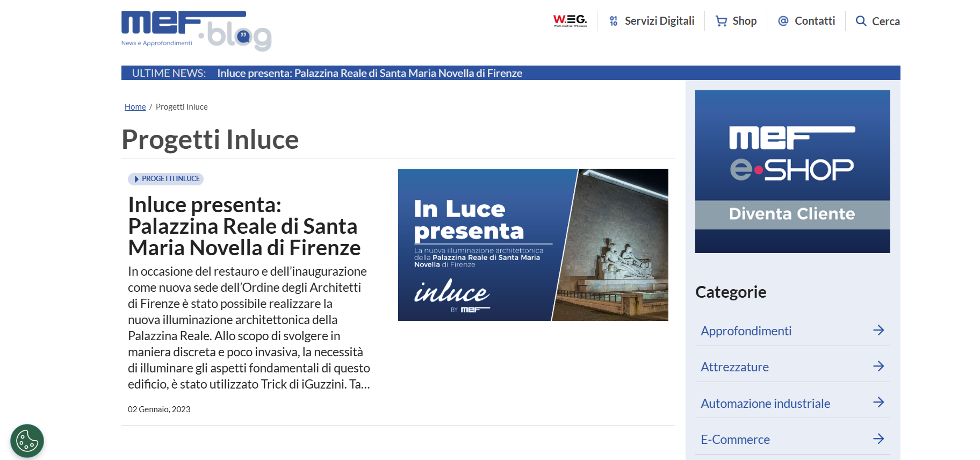
Task: Open Automazione industriale category
Action: point(766,404)
